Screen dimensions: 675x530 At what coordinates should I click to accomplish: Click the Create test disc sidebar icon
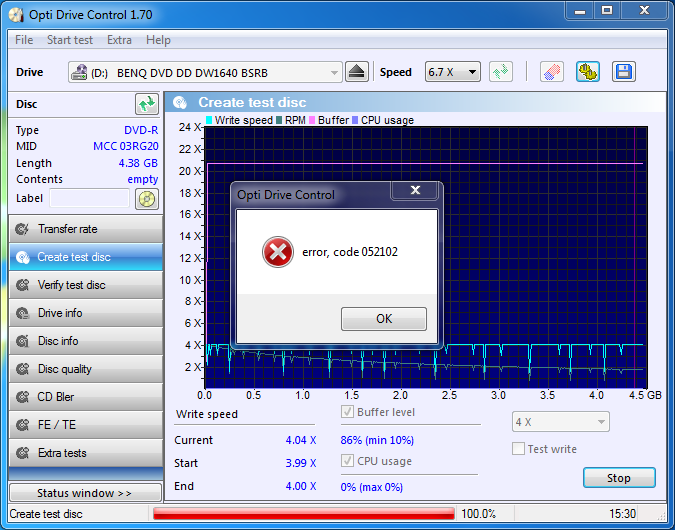(22, 257)
